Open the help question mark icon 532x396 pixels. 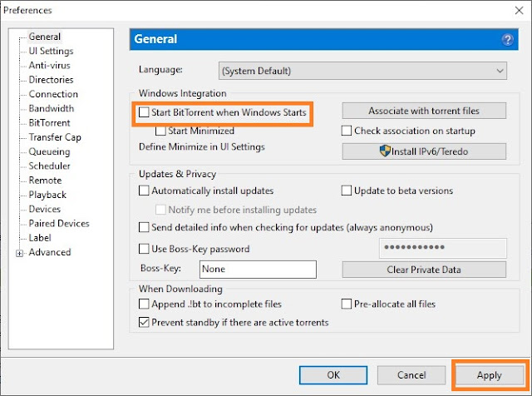click(x=507, y=40)
